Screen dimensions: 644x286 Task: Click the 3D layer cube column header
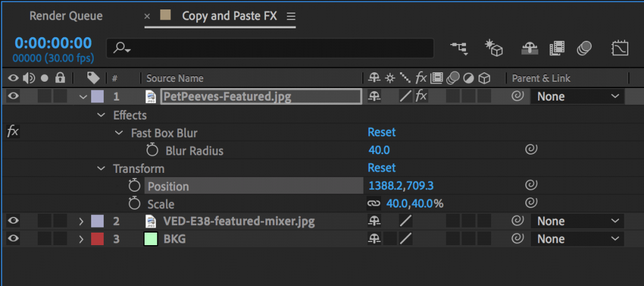(x=485, y=77)
